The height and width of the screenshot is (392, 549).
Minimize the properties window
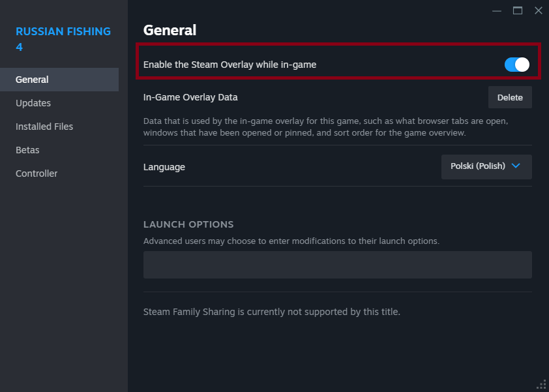coord(497,10)
